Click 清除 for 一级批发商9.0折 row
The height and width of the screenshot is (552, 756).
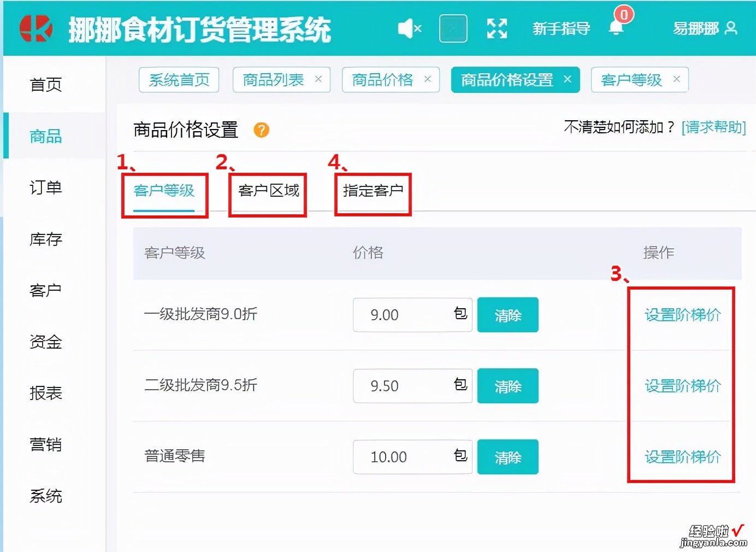click(508, 315)
